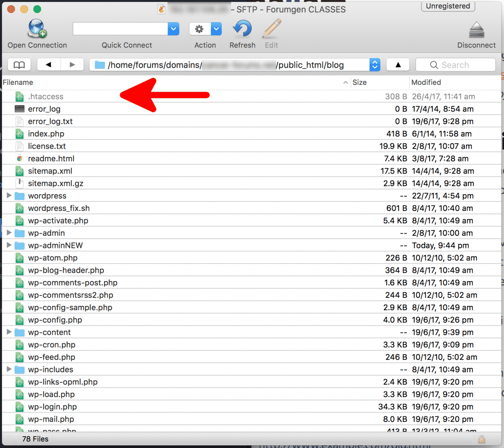Screen dimensions: 504x448
Task: Click the Search input field
Action: pos(460,65)
